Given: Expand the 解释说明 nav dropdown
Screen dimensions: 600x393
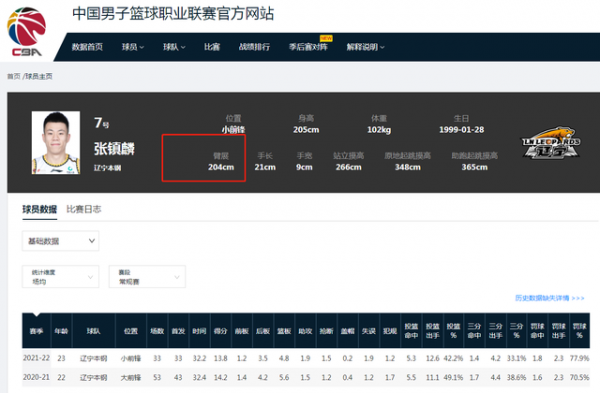Looking at the screenshot, I should coord(365,47).
